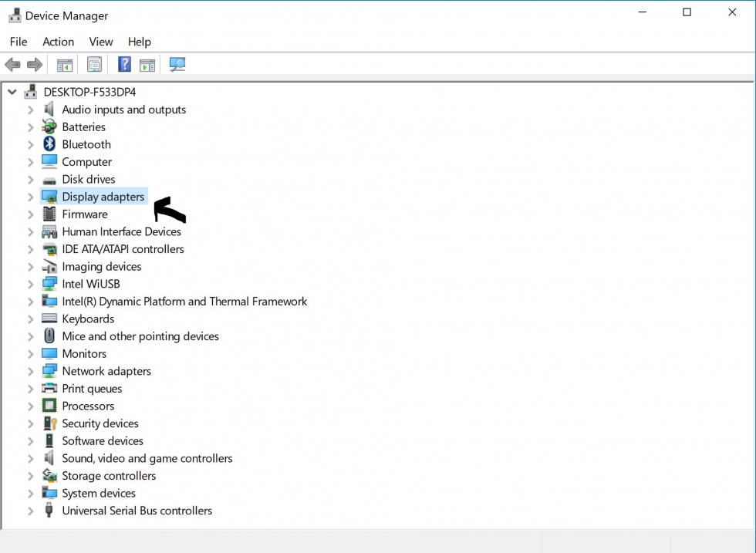Click the Storage controllers icon
Image resolution: width=756 pixels, height=553 pixels.
tap(49, 475)
